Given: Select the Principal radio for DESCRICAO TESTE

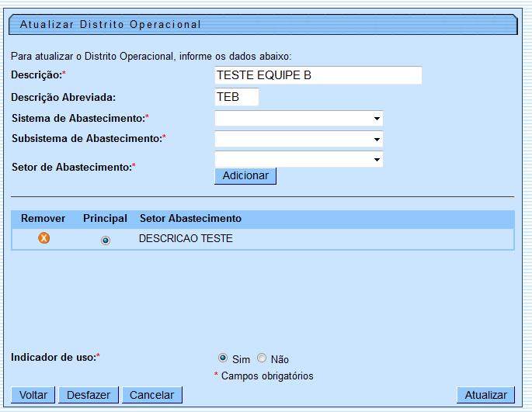Looking at the screenshot, I should click(x=106, y=241).
